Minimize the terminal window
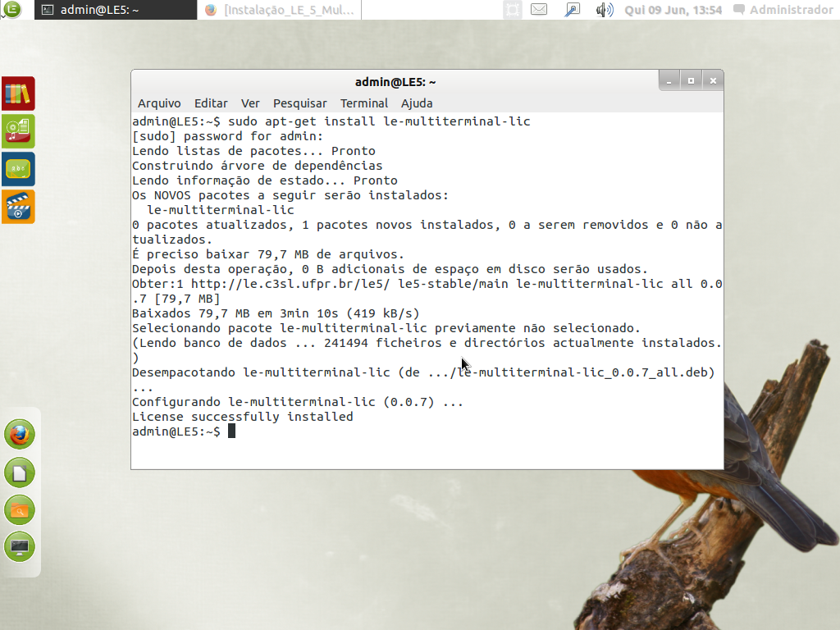The height and width of the screenshot is (630, 840). [x=669, y=81]
